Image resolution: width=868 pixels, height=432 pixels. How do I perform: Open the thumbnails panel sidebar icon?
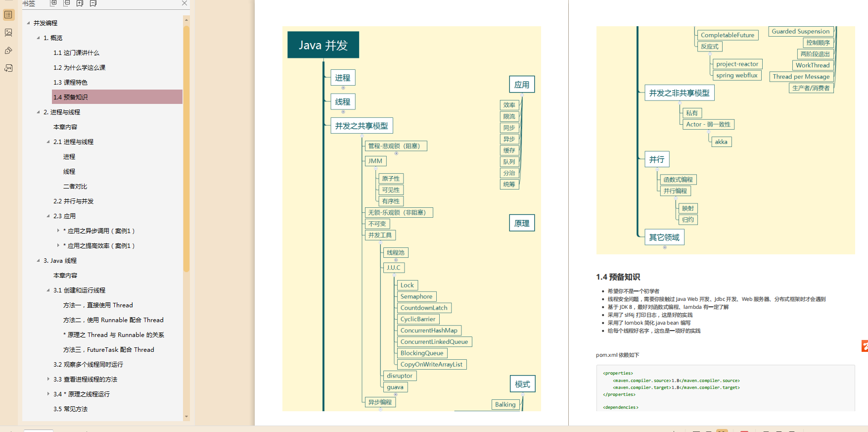pyautogui.click(x=8, y=33)
